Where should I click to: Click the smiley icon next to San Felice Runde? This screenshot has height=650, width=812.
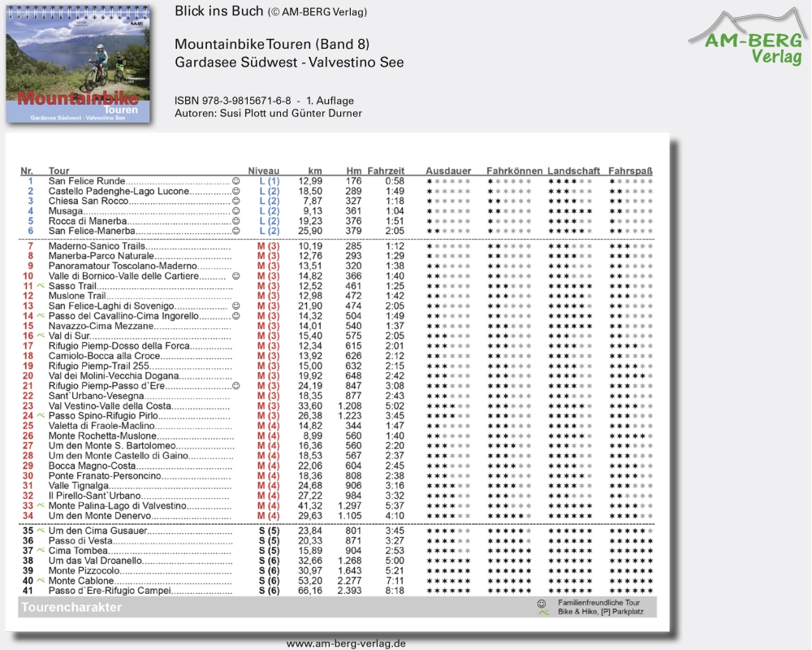pyautogui.click(x=236, y=181)
